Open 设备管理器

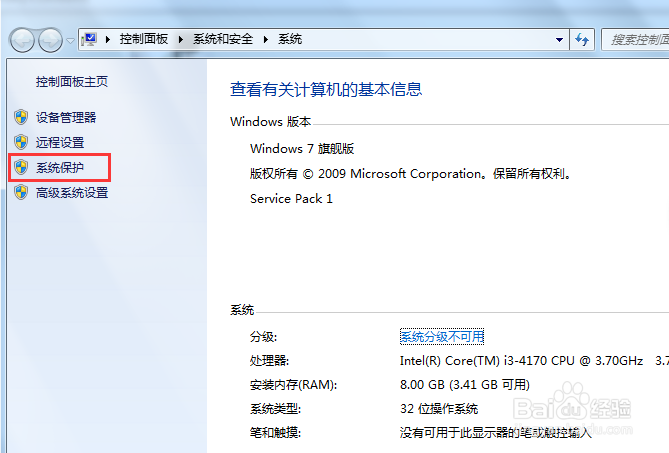pos(66,117)
